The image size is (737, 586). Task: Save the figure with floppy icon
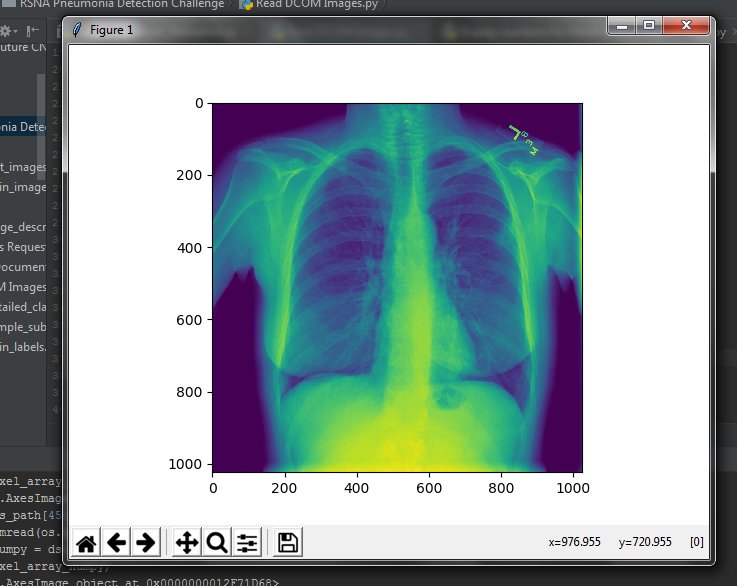point(288,543)
